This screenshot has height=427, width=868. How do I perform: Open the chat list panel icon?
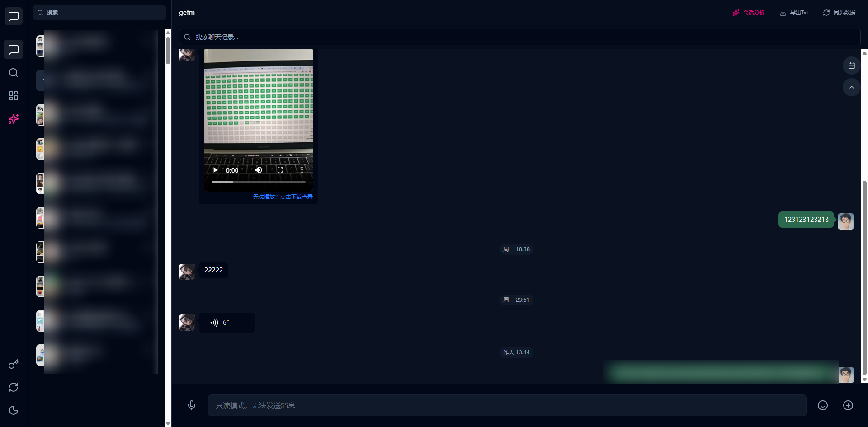click(x=14, y=49)
